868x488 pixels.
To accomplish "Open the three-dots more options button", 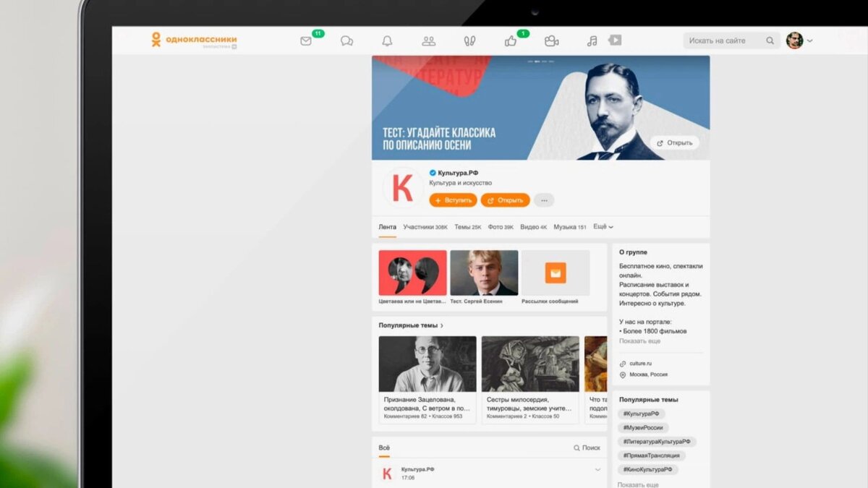I will pos(544,200).
